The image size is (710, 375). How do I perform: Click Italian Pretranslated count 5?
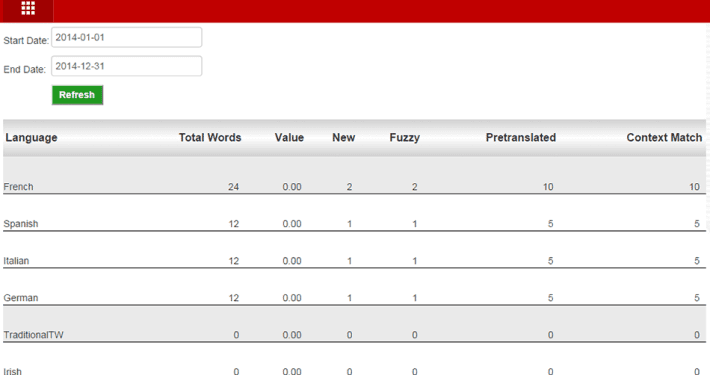[550, 261]
